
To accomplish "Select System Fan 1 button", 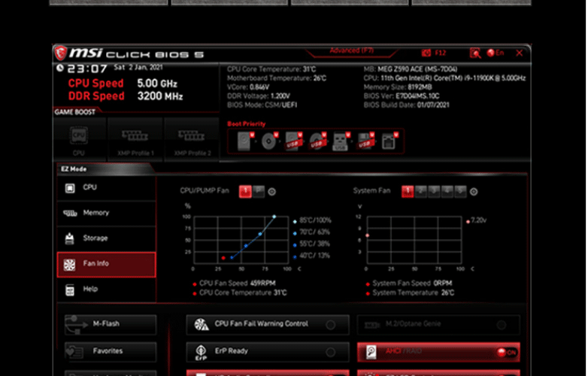I will point(408,192).
